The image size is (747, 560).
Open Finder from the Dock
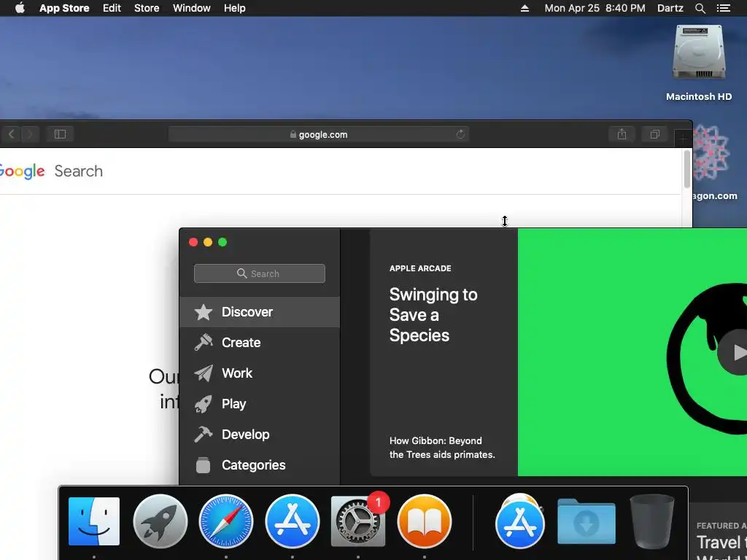pos(94,521)
